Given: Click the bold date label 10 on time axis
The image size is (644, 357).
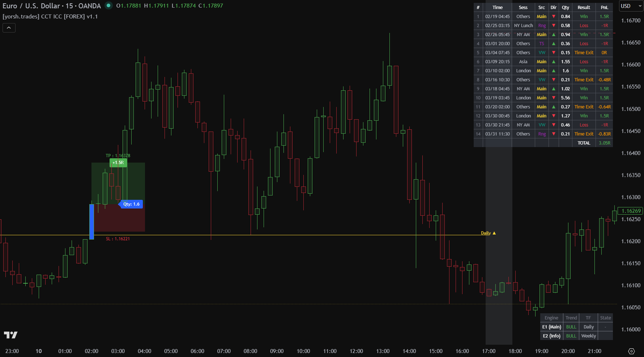Looking at the screenshot, I should [x=39, y=351].
